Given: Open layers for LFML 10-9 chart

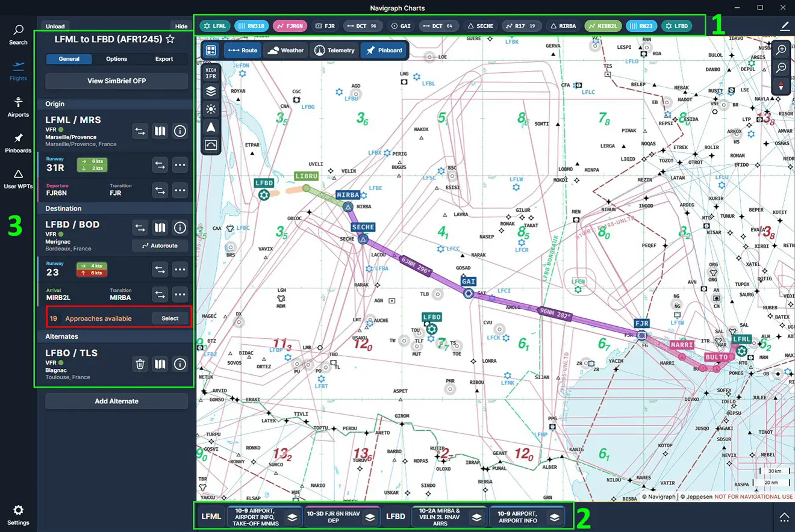Looking at the screenshot, I should pyautogui.click(x=292, y=517).
